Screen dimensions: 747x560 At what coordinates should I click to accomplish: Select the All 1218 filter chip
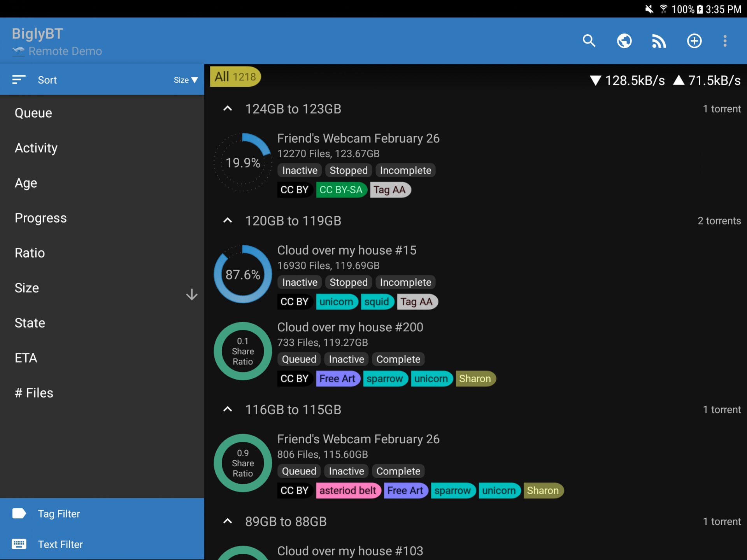(235, 77)
